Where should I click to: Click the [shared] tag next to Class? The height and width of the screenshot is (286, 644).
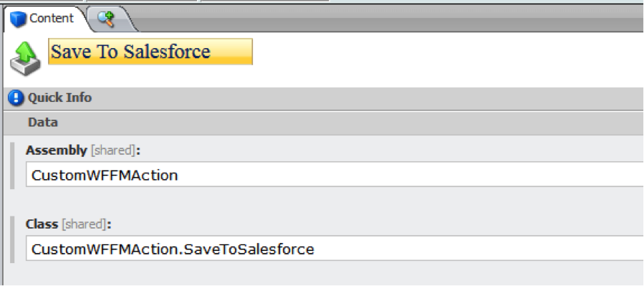84,224
